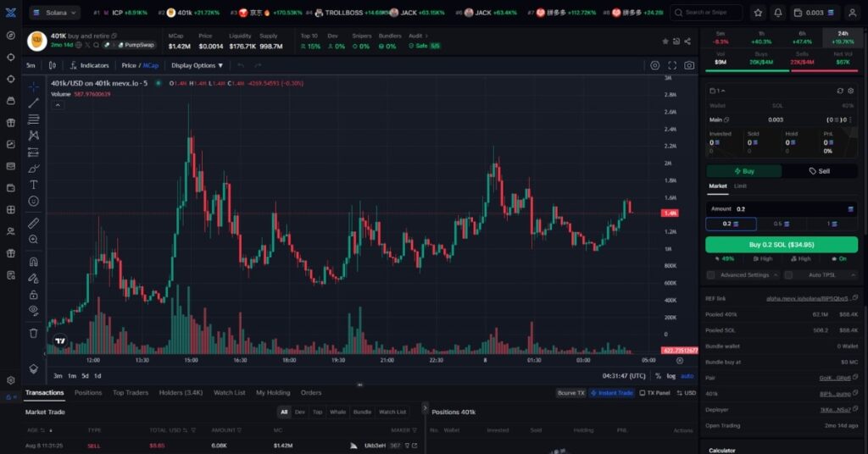
Task: Take a chart snapshot with camera icon
Action: coord(689,65)
